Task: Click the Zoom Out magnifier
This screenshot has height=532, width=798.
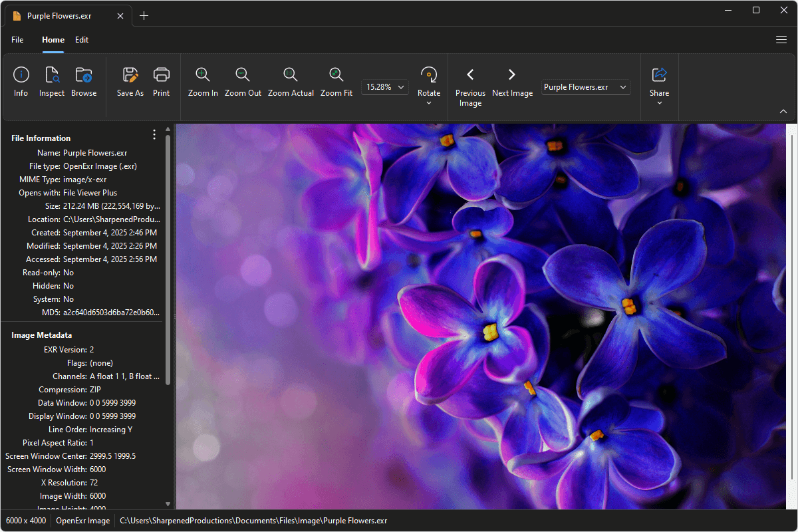Action: click(x=243, y=75)
